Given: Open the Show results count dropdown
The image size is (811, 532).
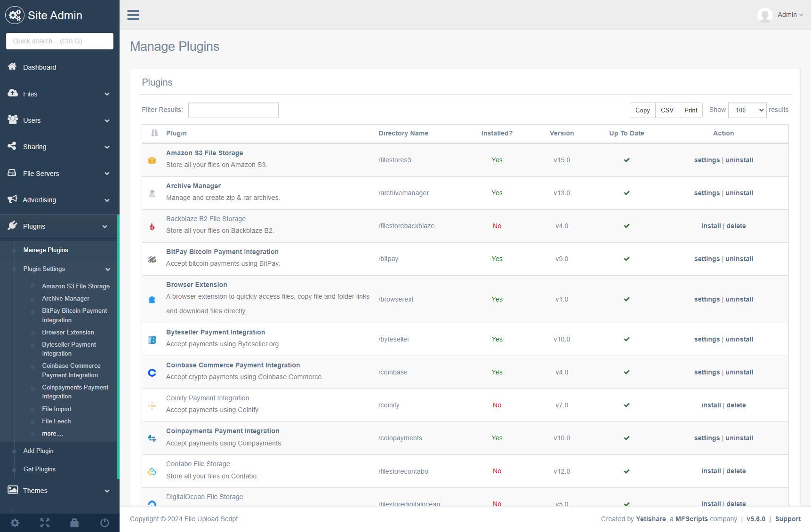Looking at the screenshot, I should pyautogui.click(x=747, y=110).
